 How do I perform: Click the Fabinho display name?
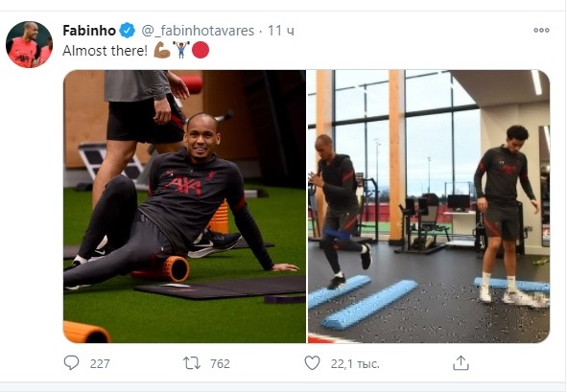click(x=89, y=31)
